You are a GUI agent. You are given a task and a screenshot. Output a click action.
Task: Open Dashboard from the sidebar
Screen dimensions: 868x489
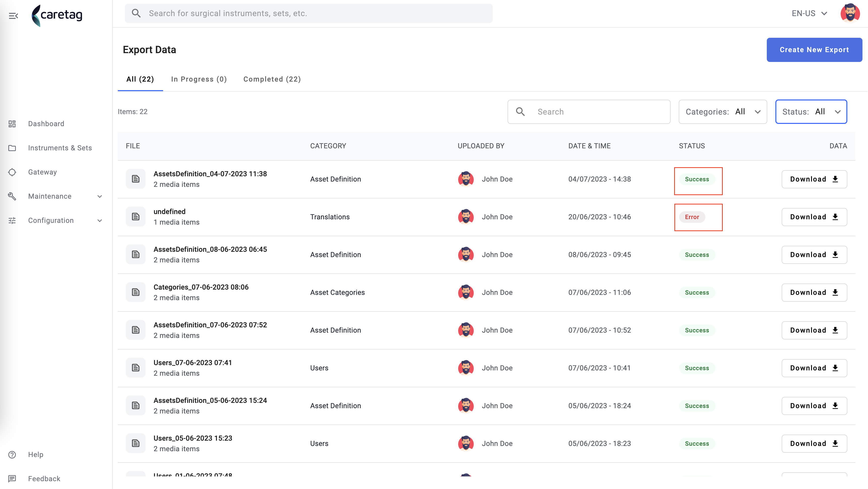click(x=46, y=124)
